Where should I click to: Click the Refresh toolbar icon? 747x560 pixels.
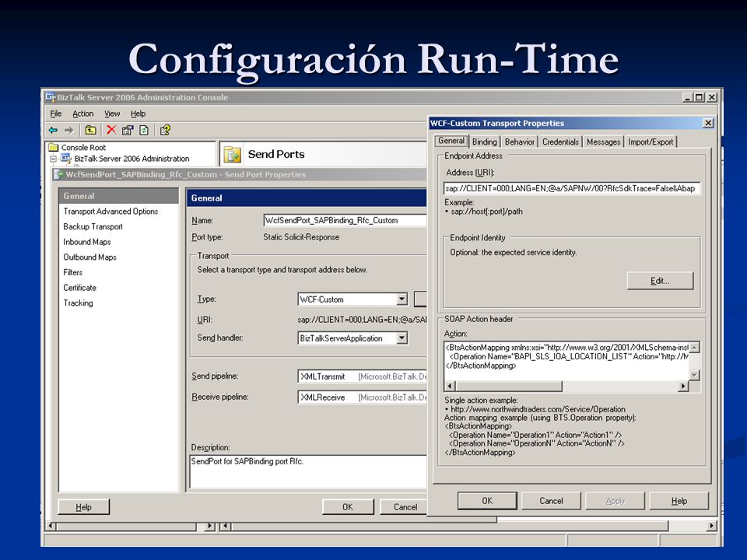coord(144,130)
